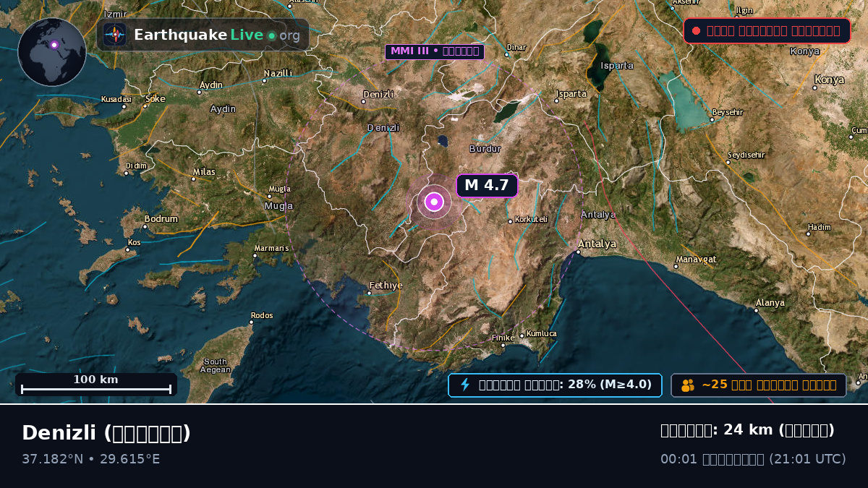Image resolution: width=868 pixels, height=488 pixels.
Task: Click the 37.182°N 29.615°E coordinates
Action: point(91,459)
